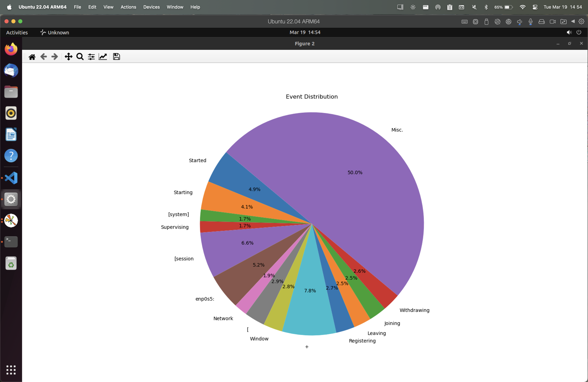The image size is (588, 382).
Task: Save the figure with floppy icon
Action: pyautogui.click(x=116, y=57)
